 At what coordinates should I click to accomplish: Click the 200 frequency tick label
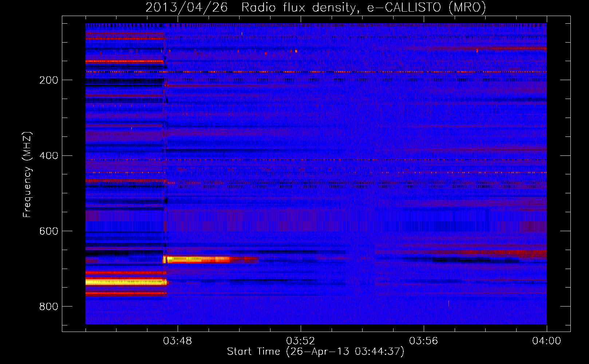tap(49, 80)
